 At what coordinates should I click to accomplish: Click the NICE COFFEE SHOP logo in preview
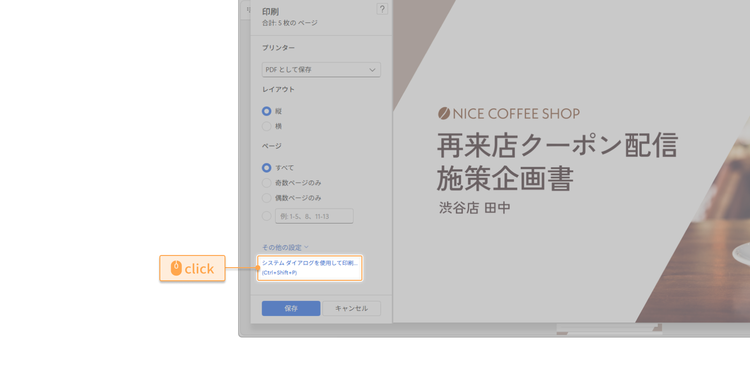click(508, 113)
